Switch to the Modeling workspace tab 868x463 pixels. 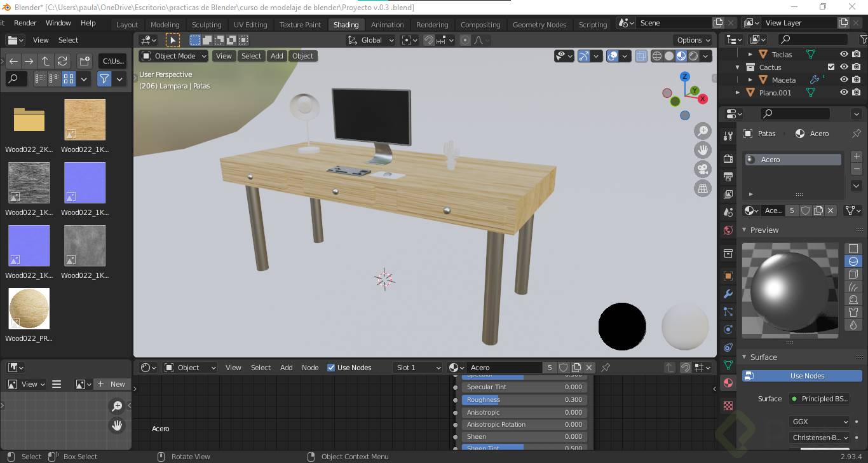point(165,25)
